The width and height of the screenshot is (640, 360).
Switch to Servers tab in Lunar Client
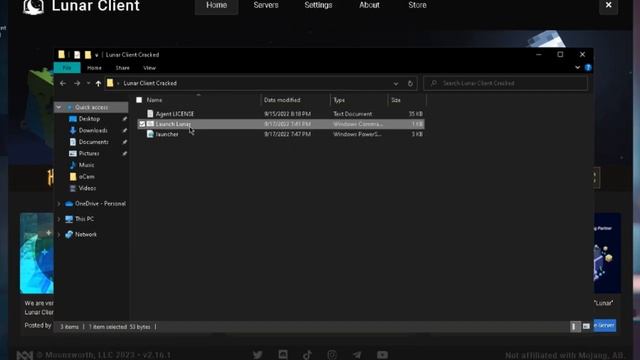coord(266,6)
